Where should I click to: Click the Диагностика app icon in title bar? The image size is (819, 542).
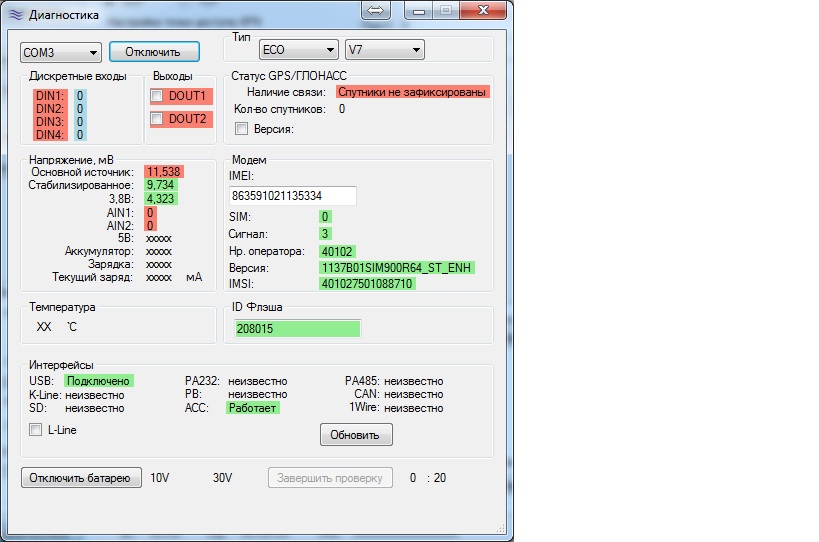(14, 14)
